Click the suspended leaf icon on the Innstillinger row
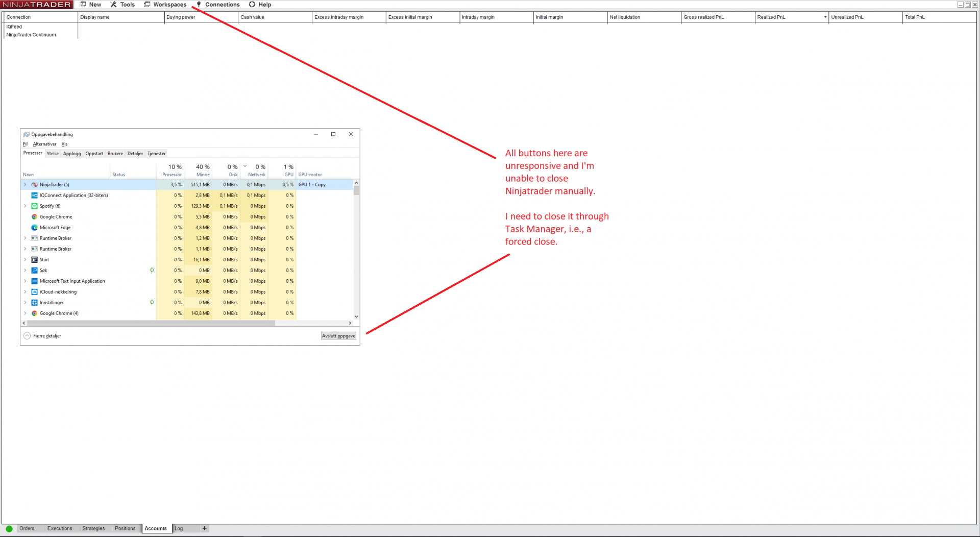 click(x=152, y=303)
